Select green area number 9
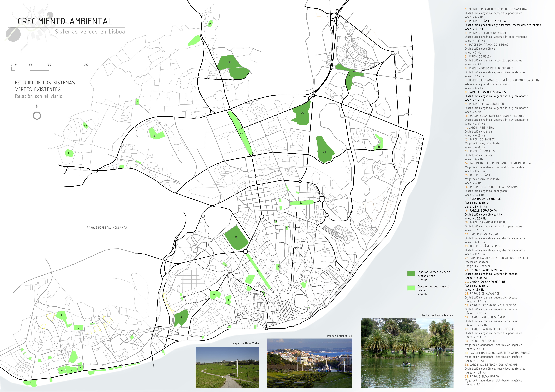The height and width of the screenshot is (392, 555). (214, 295)
